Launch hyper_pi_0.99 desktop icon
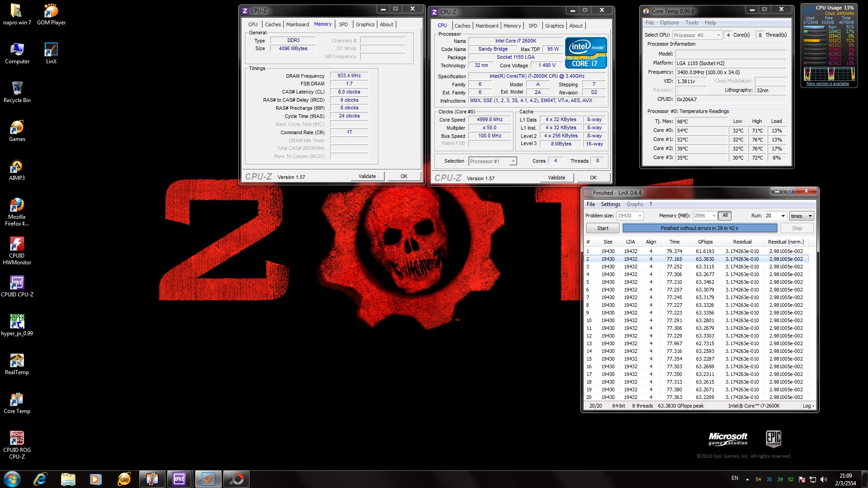 coord(17,322)
